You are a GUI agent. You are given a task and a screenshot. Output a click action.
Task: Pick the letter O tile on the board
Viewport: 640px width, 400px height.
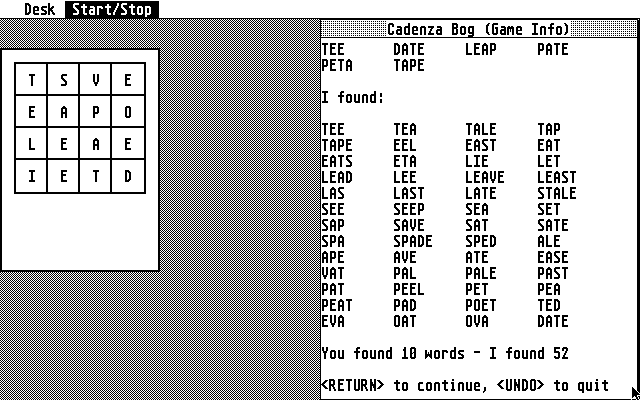[x=128, y=113]
